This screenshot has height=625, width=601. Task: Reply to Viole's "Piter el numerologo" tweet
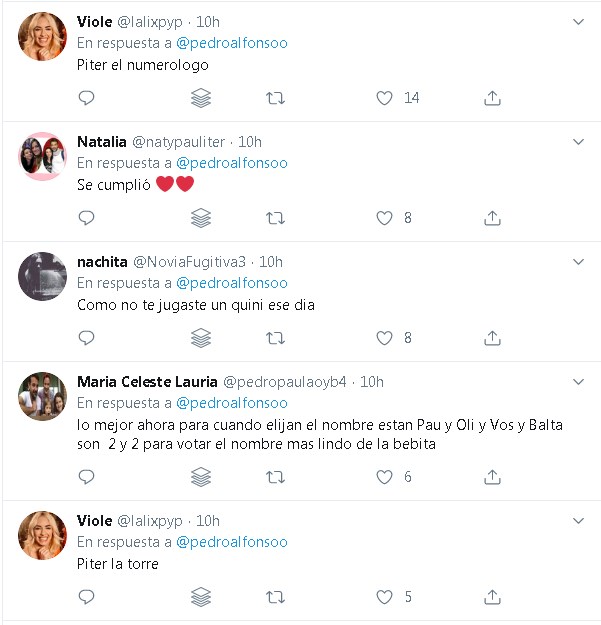[87, 98]
